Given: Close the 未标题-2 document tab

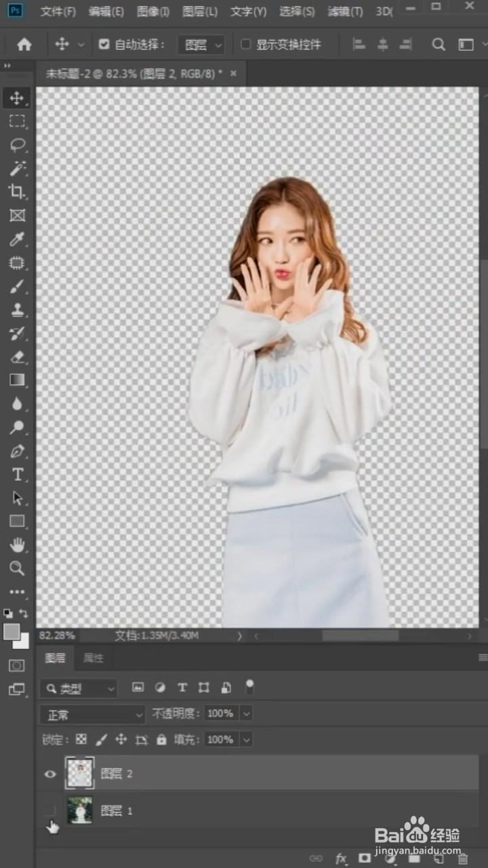Looking at the screenshot, I should coord(234,73).
